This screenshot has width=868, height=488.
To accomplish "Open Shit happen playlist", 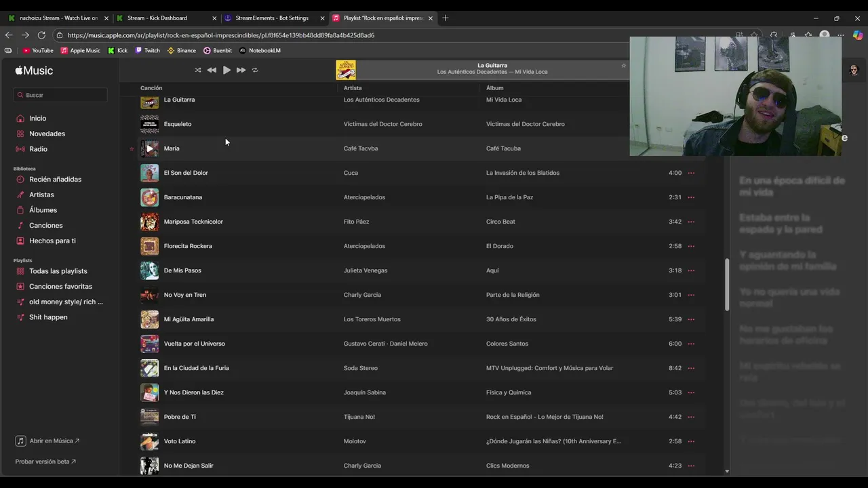I will [x=48, y=317].
